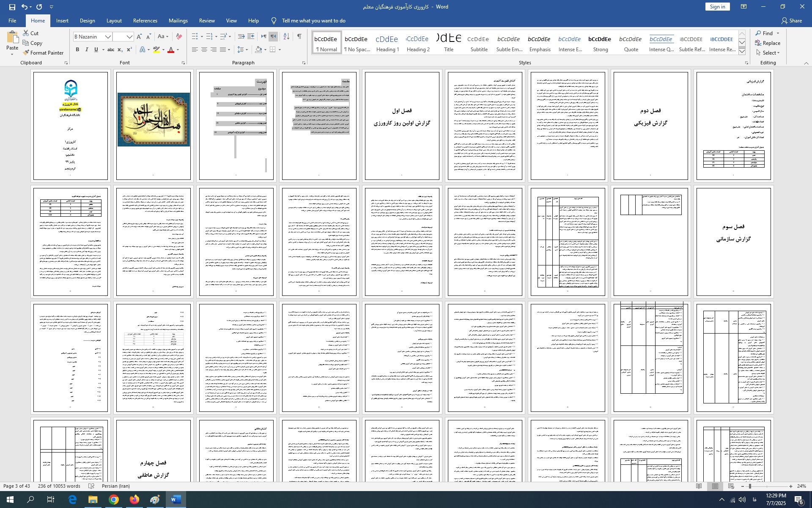Toggle Show/Hide paragraph marks
This screenshot has height=508, width=812.
pos(299,37)
